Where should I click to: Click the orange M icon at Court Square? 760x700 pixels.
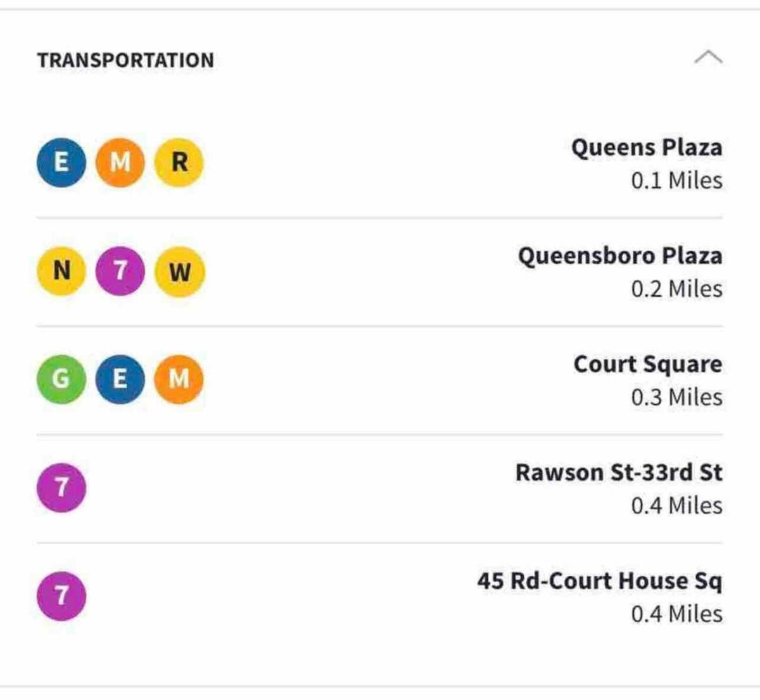[x=179, y=379]
